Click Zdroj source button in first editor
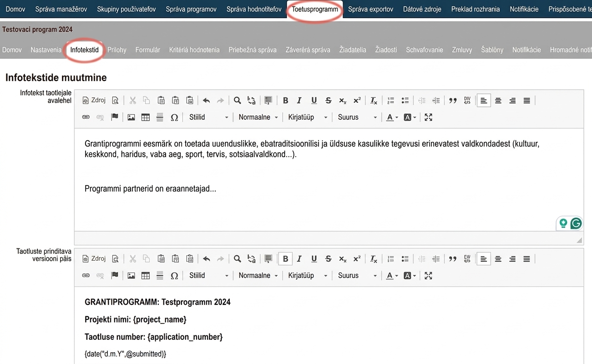Image resolution: width=592 pixels, height=364 pixels. point(94,101)
